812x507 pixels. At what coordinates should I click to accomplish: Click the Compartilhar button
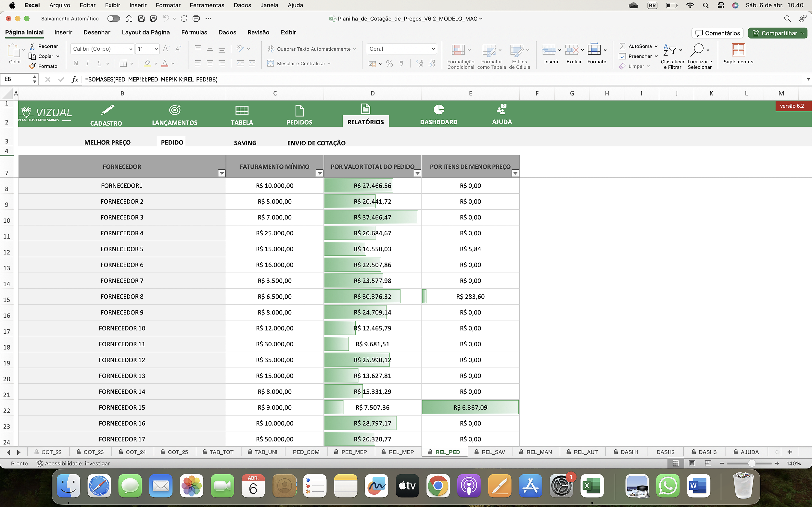(778, 33)
